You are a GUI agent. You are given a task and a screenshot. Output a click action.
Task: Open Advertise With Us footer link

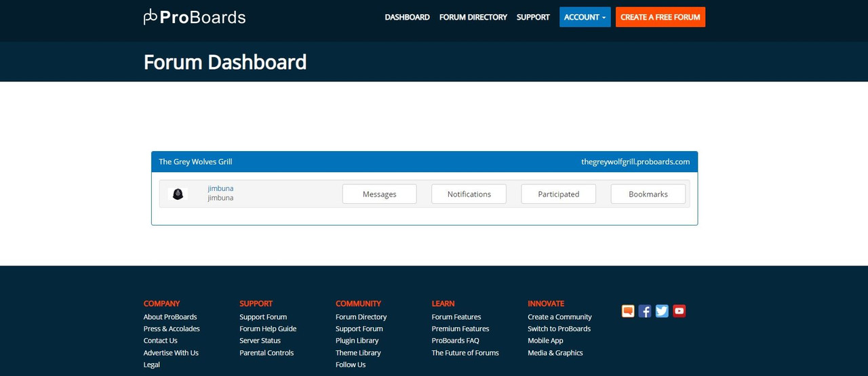click(171, 353)
